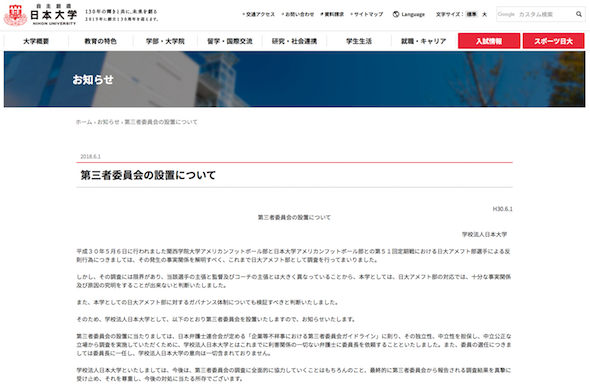Click the globe icon beside Language
Image resolution: width=590 pixels, height=391 pixels.
click(396, 14)
